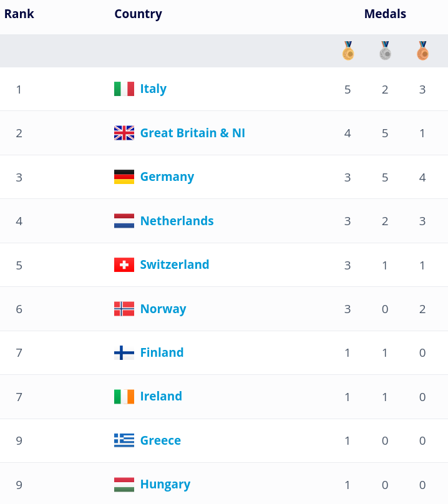The height and width of the screenshot is (504, 448).
Task: Click the Italy flag icon
Action: coord(124,89)
